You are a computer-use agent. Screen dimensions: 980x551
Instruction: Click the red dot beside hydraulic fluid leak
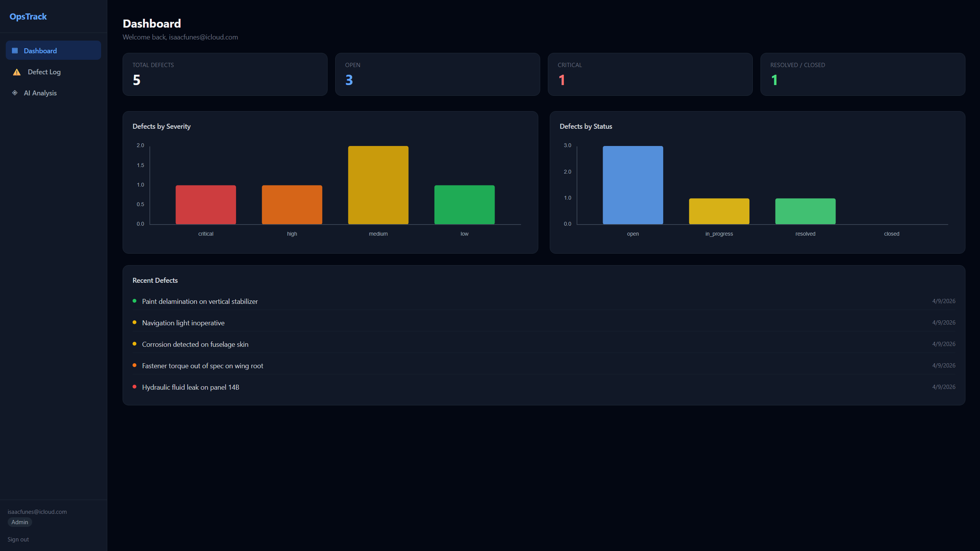click(x=134, y=387)
